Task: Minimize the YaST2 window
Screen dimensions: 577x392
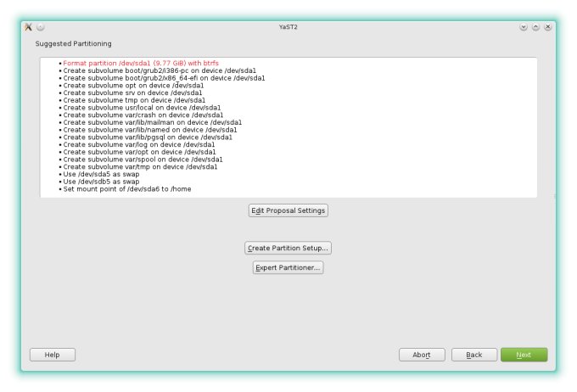Action: (x=524, y=27)
